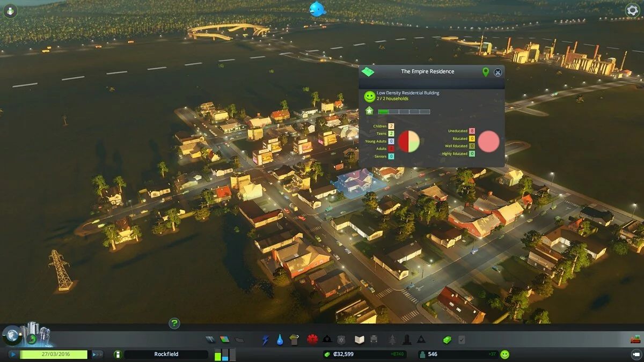Open the Garbage services icon

(294, 339)
